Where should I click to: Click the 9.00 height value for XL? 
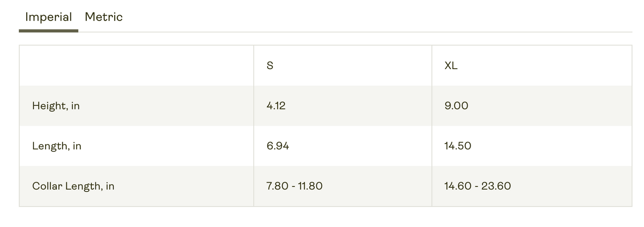[456, 106]
